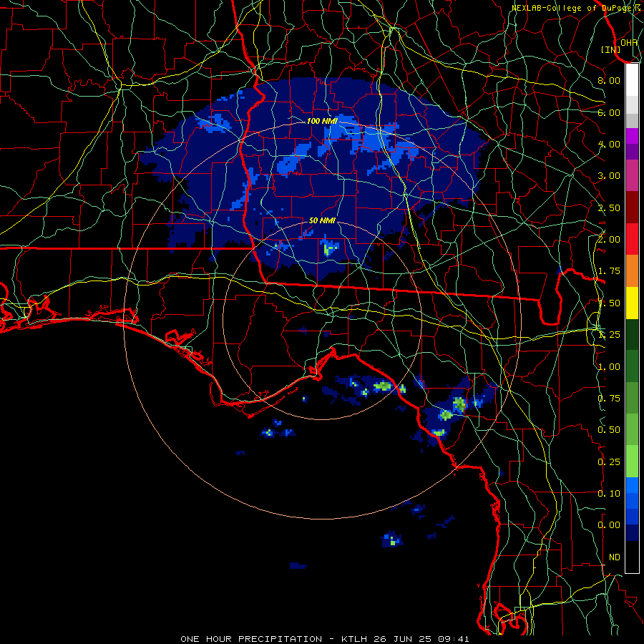This screenshot has height=644, width=644.
Task: Pick the dark red swatch beside 2.50
Action: (632, 208)
